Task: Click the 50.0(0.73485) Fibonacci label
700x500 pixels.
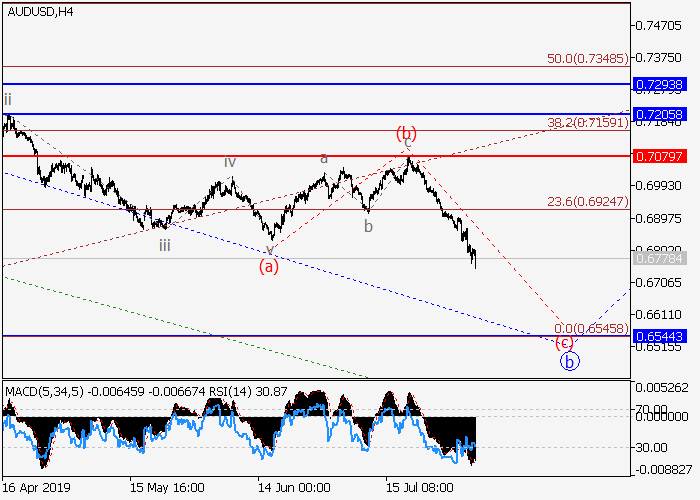Action: pyautogui.click(x=587, y=59)
